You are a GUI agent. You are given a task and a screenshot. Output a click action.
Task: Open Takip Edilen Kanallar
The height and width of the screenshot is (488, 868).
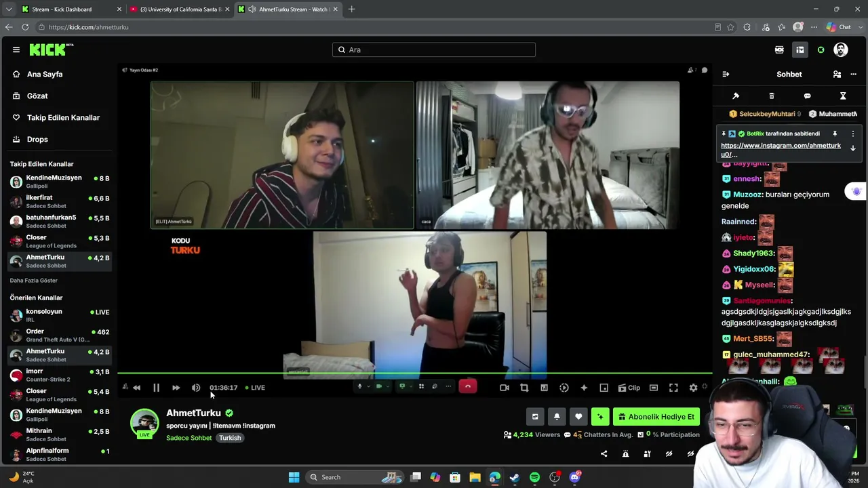pos(63,117)
